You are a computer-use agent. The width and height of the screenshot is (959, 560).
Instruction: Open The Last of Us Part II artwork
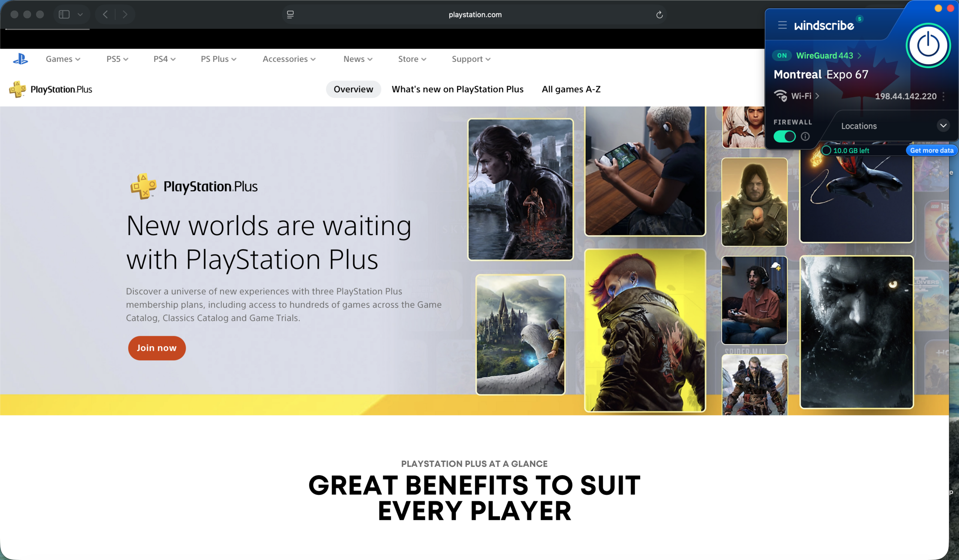pyautogui.click(x=521, y=189)
